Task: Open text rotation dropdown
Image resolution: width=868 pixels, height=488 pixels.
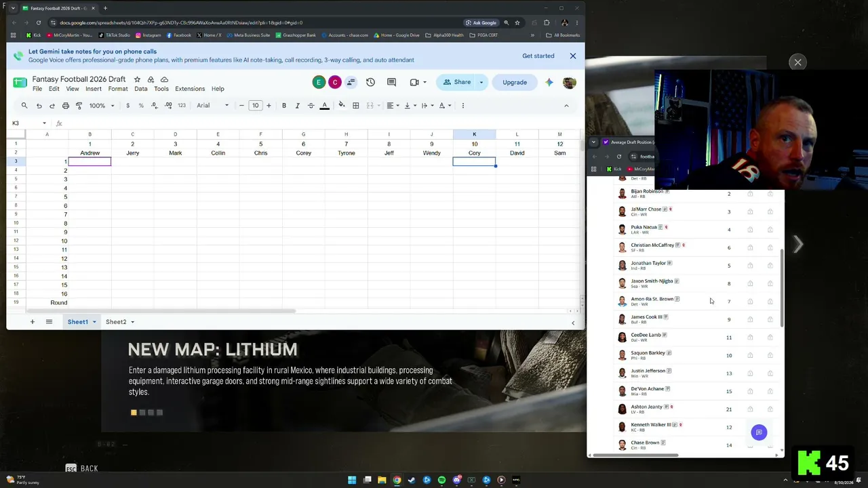Action: 444,105
